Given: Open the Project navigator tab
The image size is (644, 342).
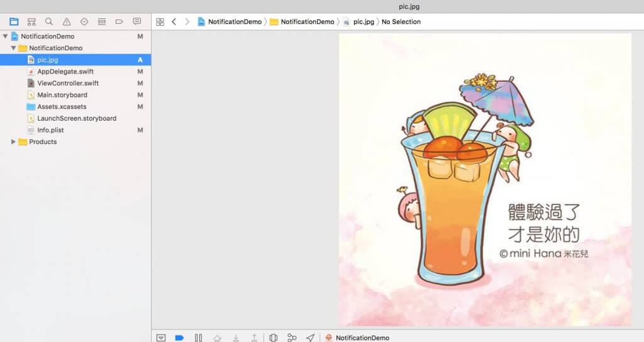Looking at the screenshot, I should tap(14, 22).
